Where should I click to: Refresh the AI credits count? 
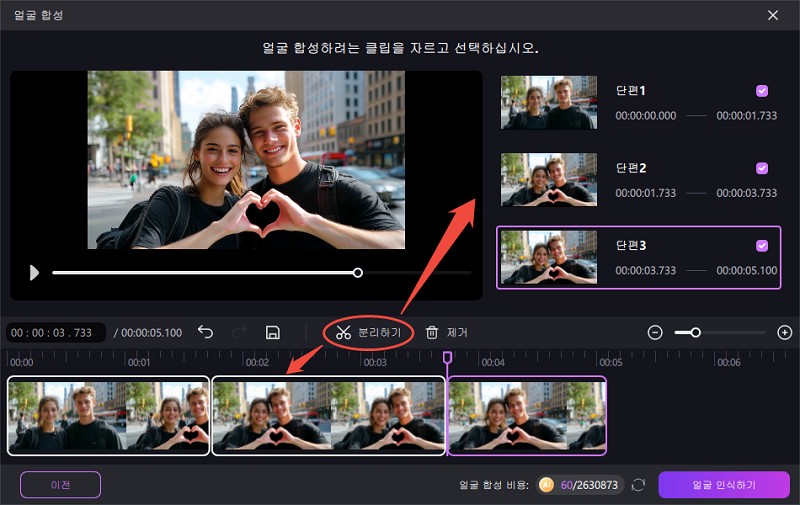pos(638,485)
